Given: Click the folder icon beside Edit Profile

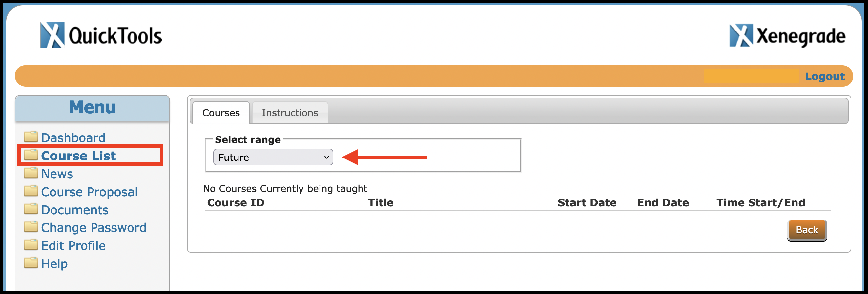Looking at the screenshot, I should pos(31,245).
